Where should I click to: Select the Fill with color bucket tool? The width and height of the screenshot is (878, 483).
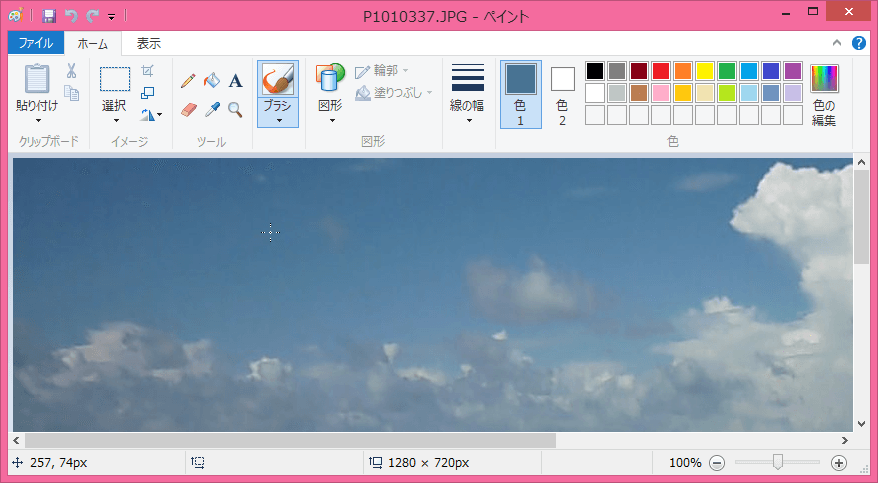click(212, 81)
